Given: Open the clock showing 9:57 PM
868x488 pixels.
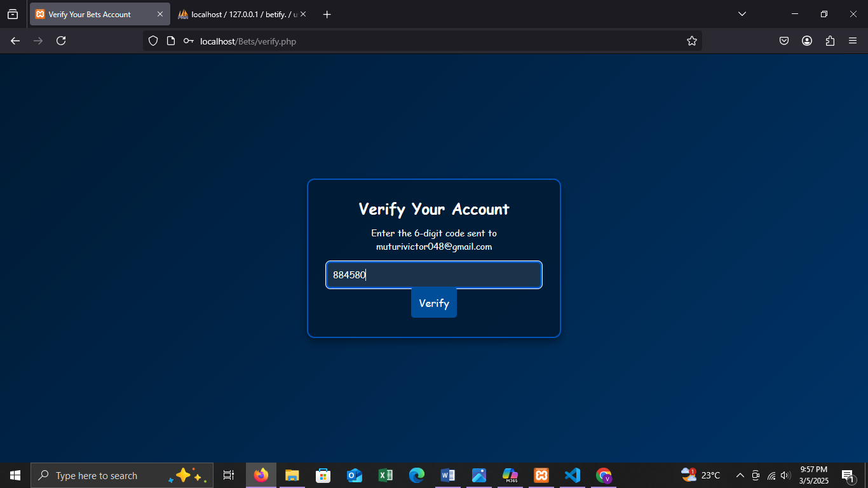Looking at the screenshot, I should tap(813, 475).
